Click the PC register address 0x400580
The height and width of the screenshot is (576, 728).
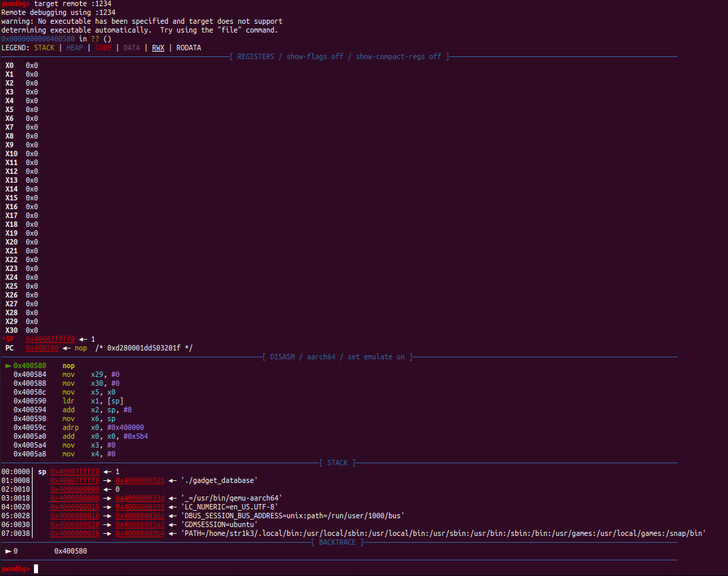42,348
